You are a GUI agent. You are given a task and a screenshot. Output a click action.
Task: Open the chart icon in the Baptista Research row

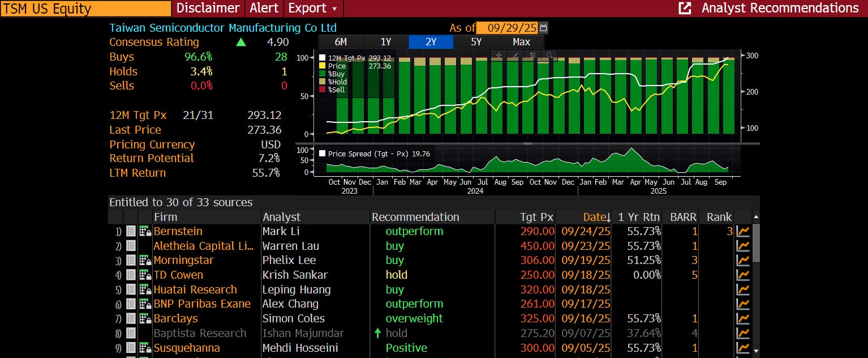tap(742, 333)
